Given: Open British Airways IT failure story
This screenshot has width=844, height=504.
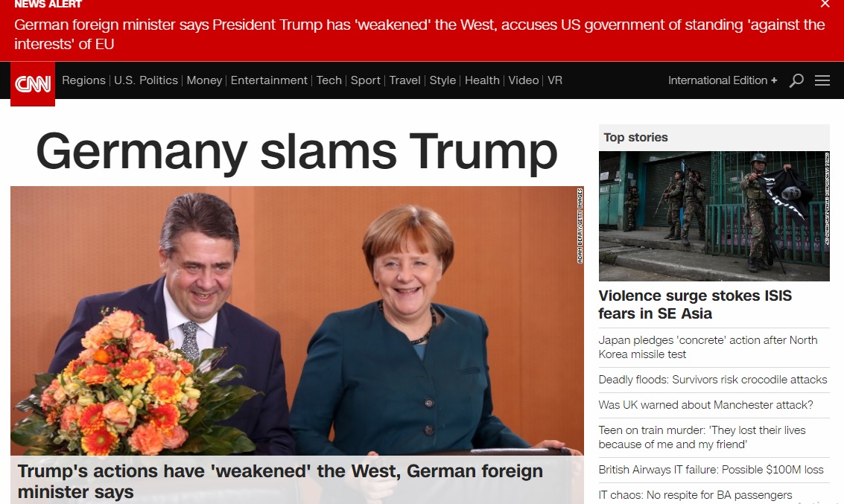Looking at the screenshot, I should 711,470.
